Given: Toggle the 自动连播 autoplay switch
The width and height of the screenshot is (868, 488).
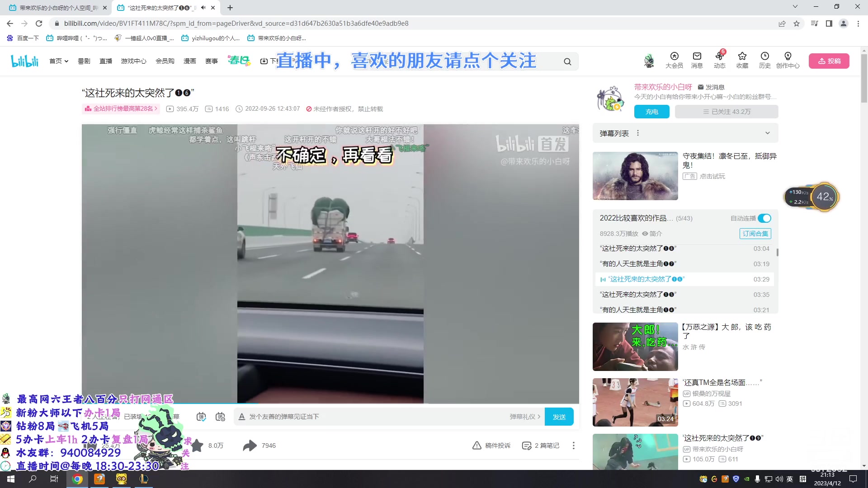Looking at the screenshot, I should [764, 218].
